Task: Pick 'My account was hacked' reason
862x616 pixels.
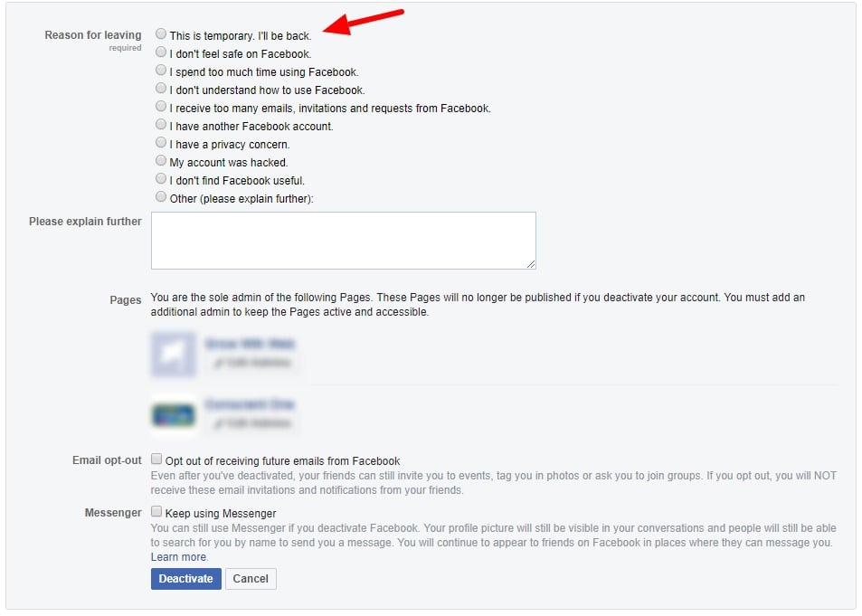Action: (160, 161)
